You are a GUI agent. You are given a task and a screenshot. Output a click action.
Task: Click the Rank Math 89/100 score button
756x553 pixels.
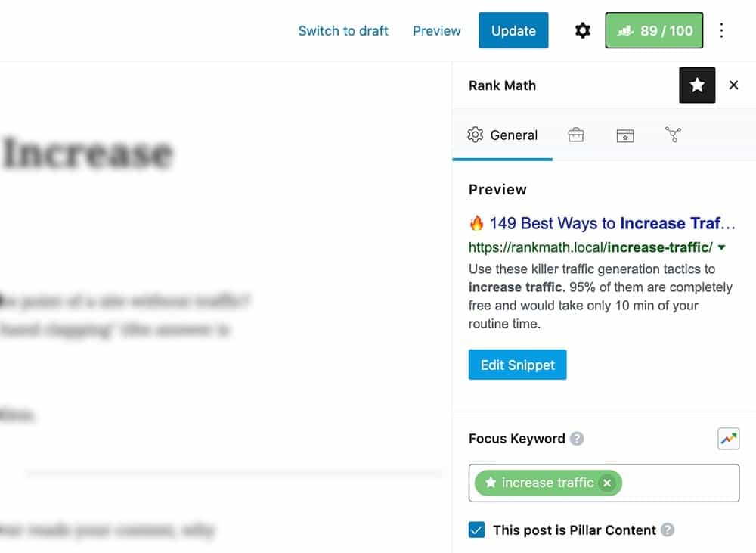click(x=654, y=31)
